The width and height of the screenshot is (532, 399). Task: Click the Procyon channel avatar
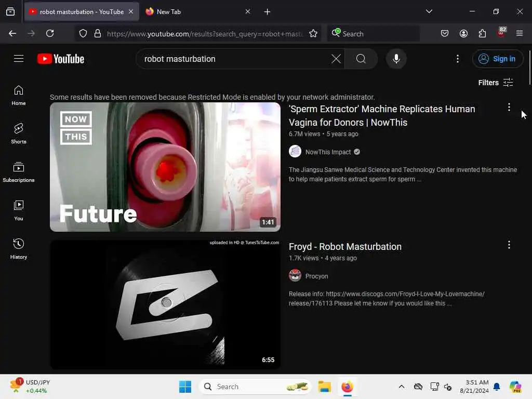(x=295, y=275)
